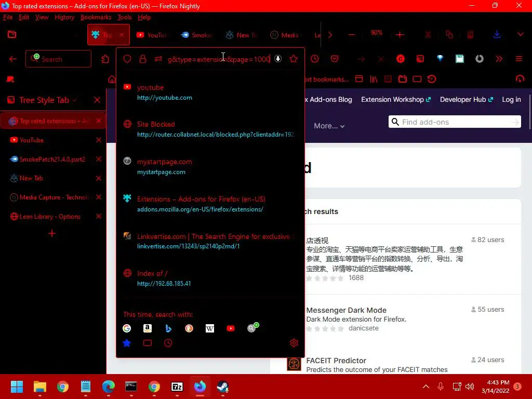Zoom out with the minus button
Viewport: 532px width, 399px height.
click(x=352, y=35)
